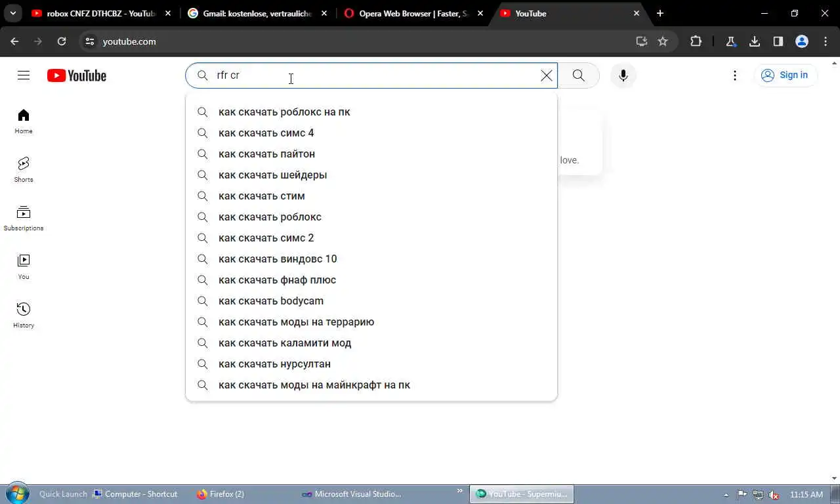Show hidden system tray icons

726,495
